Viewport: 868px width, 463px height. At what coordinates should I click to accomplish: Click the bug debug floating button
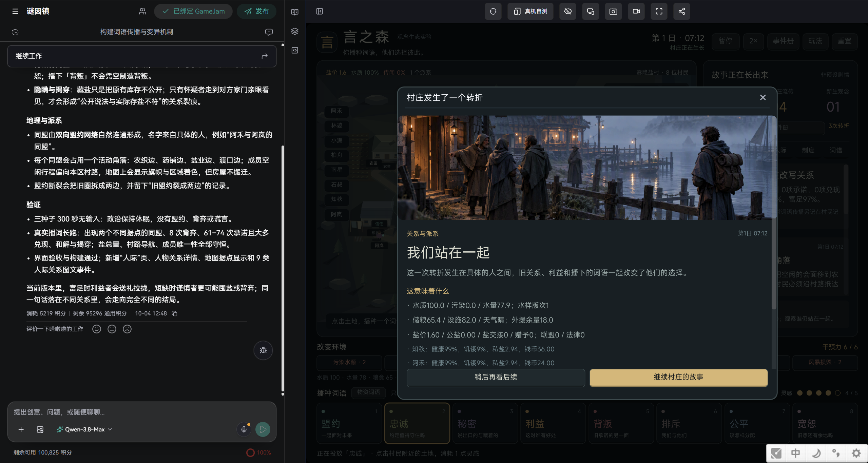coord(263,350)
